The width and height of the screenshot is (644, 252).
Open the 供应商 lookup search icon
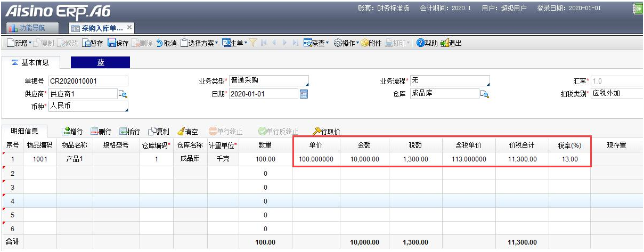tap(123, 94)
